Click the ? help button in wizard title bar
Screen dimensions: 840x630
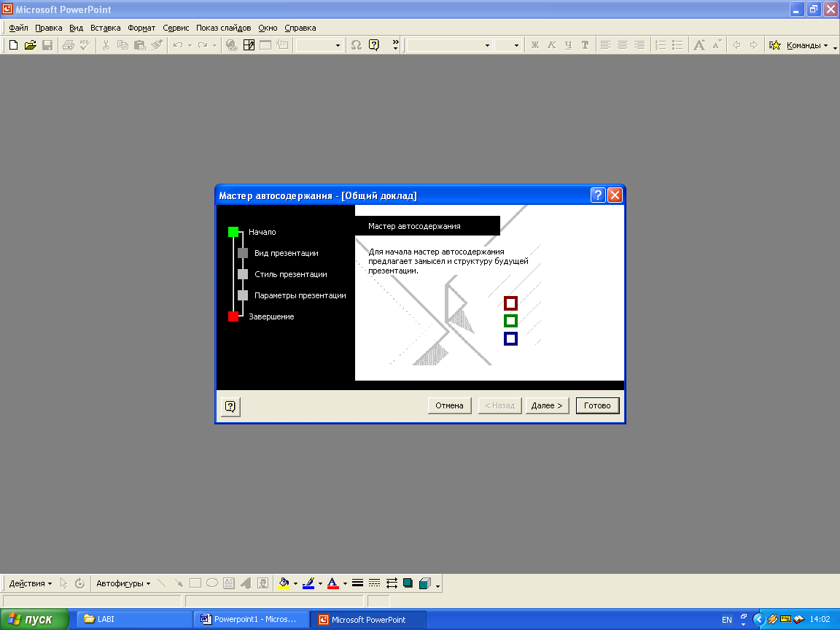pos(598,195)
